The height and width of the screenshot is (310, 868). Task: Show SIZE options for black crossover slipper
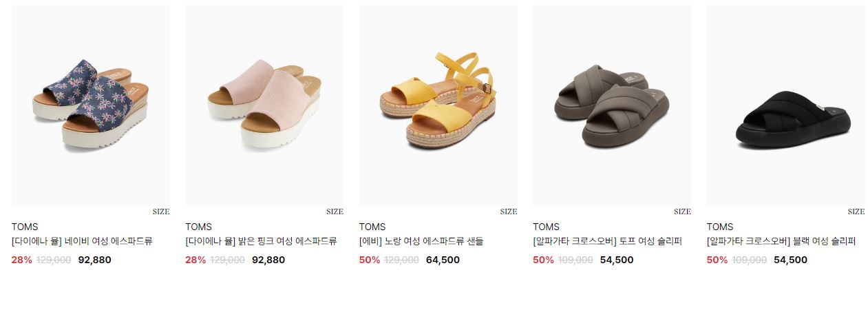pos(856,212)
